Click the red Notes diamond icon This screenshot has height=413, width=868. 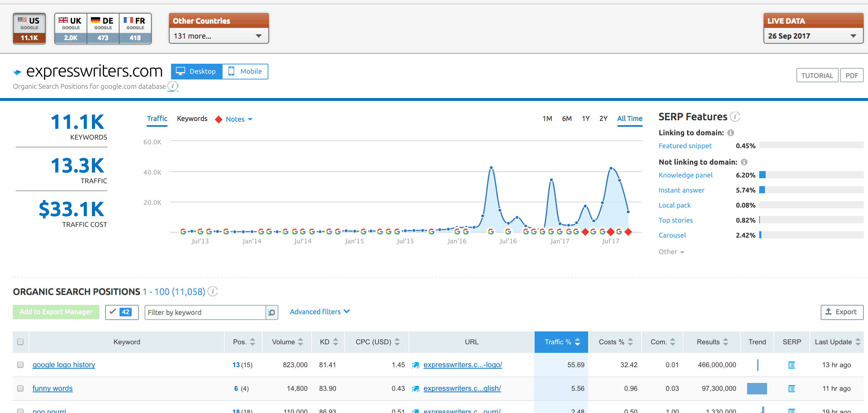click(x=219, y=119)
